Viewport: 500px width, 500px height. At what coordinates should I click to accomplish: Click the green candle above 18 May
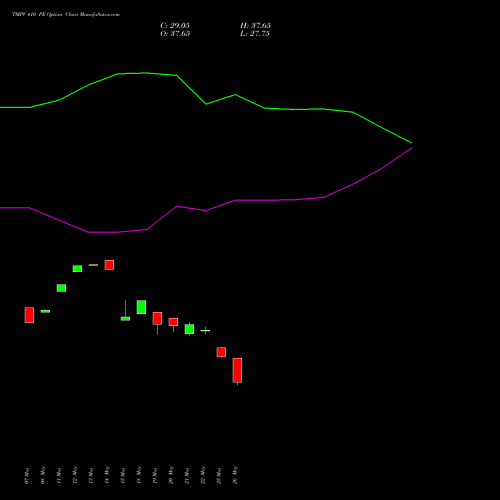[141, 307]
